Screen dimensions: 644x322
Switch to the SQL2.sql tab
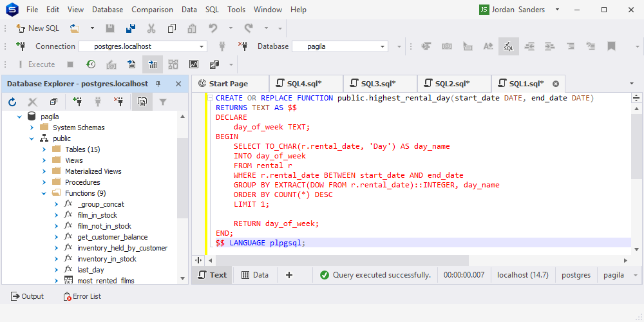pos(454,84)
